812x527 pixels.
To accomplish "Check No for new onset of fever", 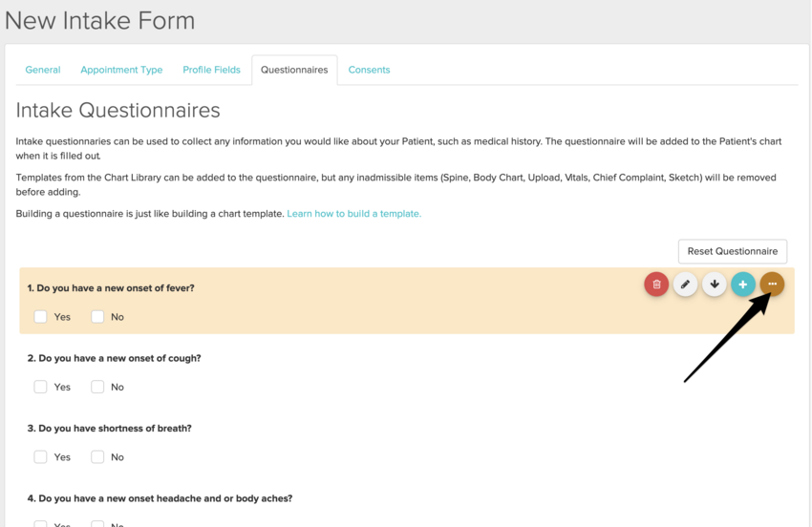I will [x=97, y=317].
